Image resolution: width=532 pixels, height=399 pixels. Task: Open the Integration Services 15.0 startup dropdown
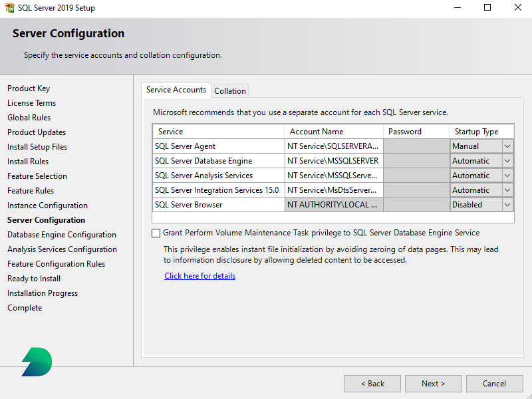[x=507, y=190]
